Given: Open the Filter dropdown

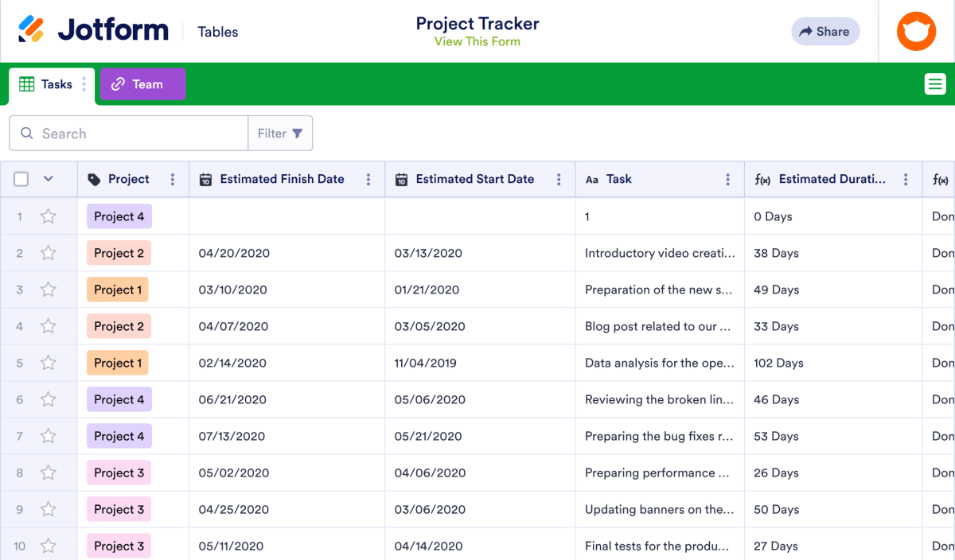Looking at the screenshot, I should 280,133.
